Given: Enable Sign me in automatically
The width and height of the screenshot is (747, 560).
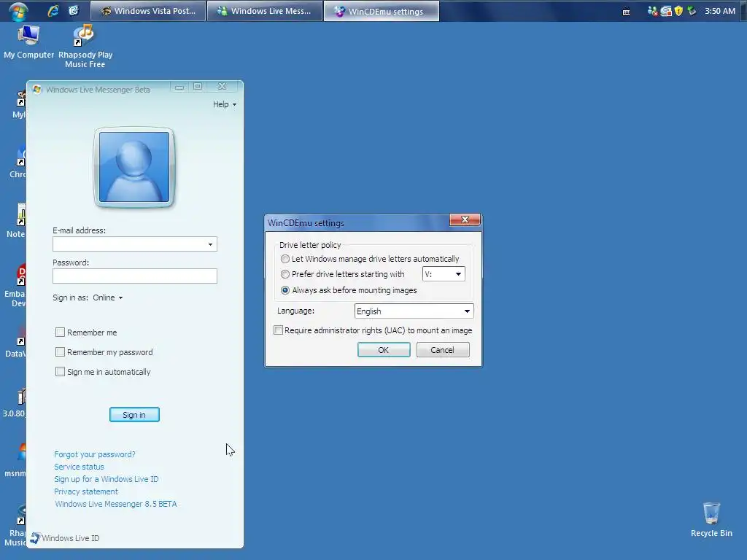Looking at the screenshot, I should (x=60, y=371).
